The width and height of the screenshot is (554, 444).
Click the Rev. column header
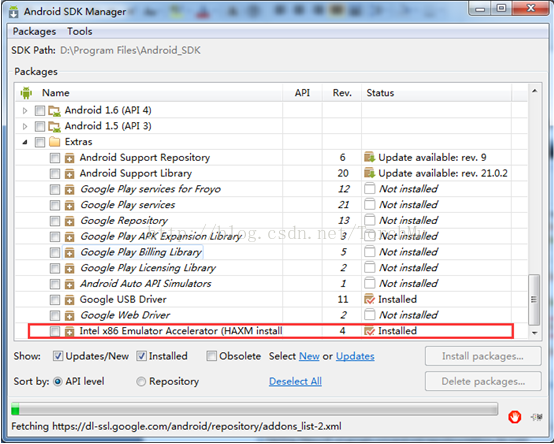pos(342,93)
